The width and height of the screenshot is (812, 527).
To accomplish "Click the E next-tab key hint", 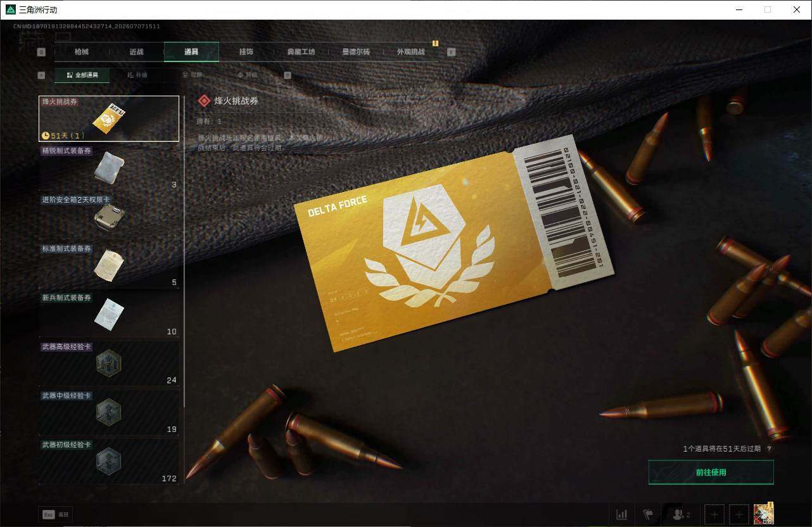I will coord(452,53).
